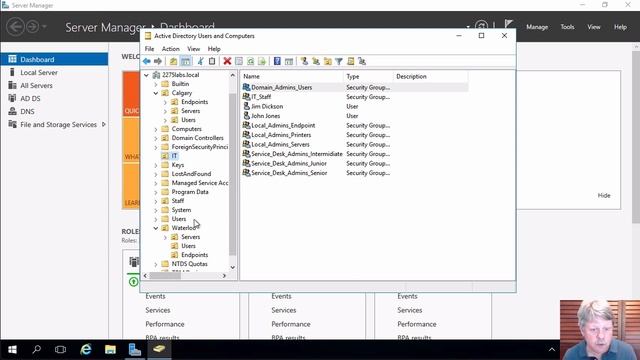Image resolution: width=640 pixels, height=360 pixels.
Task: Select the Domain_Admins_Users group
Action: tap(282, 87)
